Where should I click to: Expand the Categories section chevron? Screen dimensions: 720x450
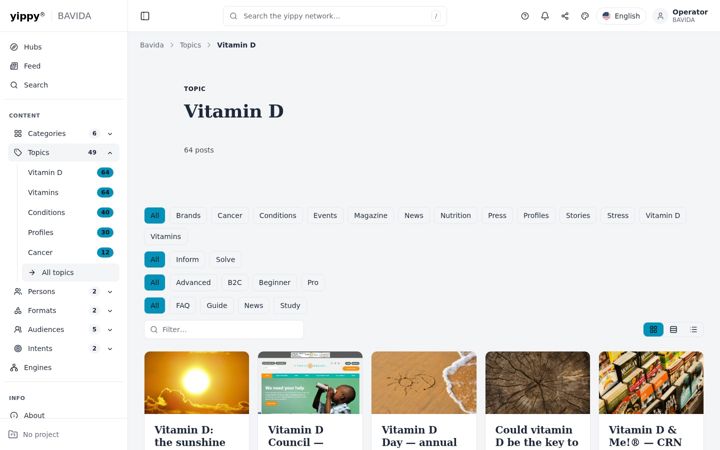tap(110, 134)
